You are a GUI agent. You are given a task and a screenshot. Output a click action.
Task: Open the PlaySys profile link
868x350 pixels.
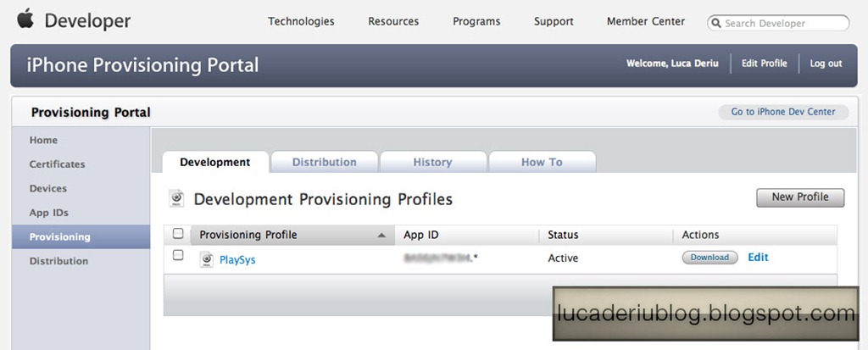point(237,259)
